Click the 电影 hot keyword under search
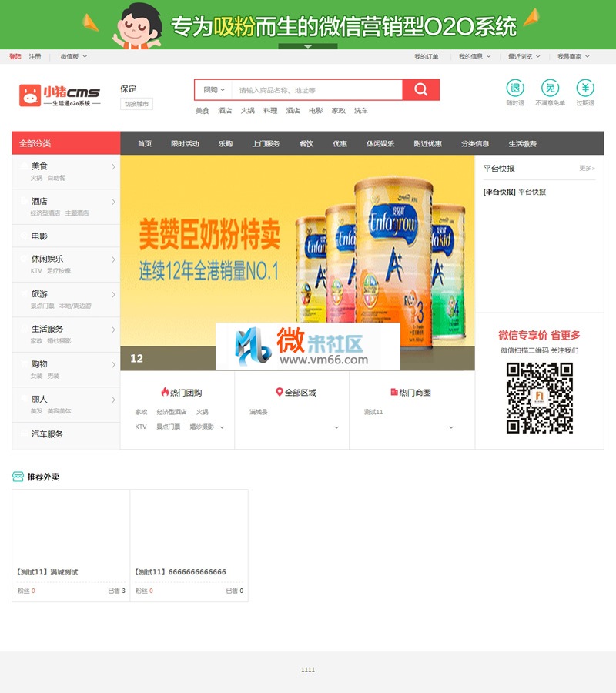The width and height of the screenshot is (616, 693). pos(316,110)
